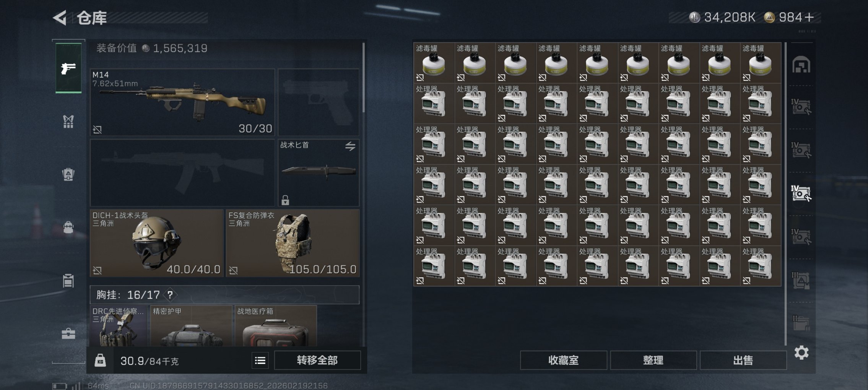Image resolution: width=868 pixels, height=390 pixels.
Task: Select the M14 rifle thumbnail
Action: pyautogui.click(x=182, y=102)
